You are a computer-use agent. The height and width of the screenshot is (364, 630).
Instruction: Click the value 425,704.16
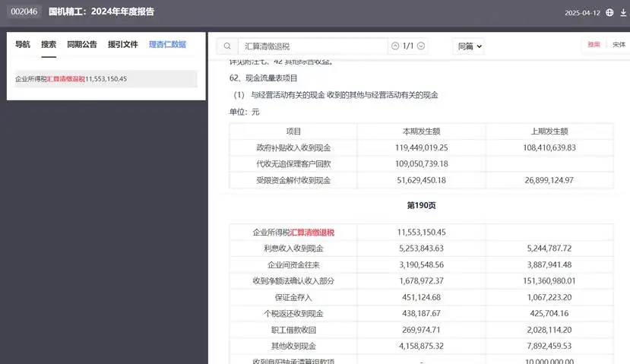(549, 313)
